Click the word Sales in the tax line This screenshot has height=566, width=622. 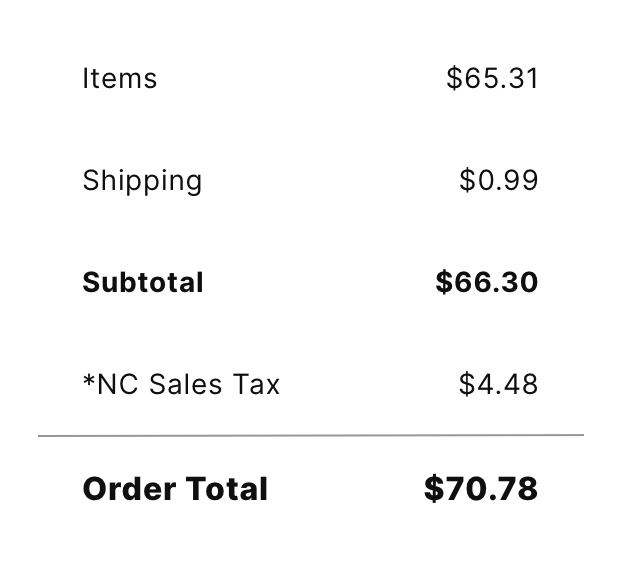pyautogui.click(x=186, y=384)
